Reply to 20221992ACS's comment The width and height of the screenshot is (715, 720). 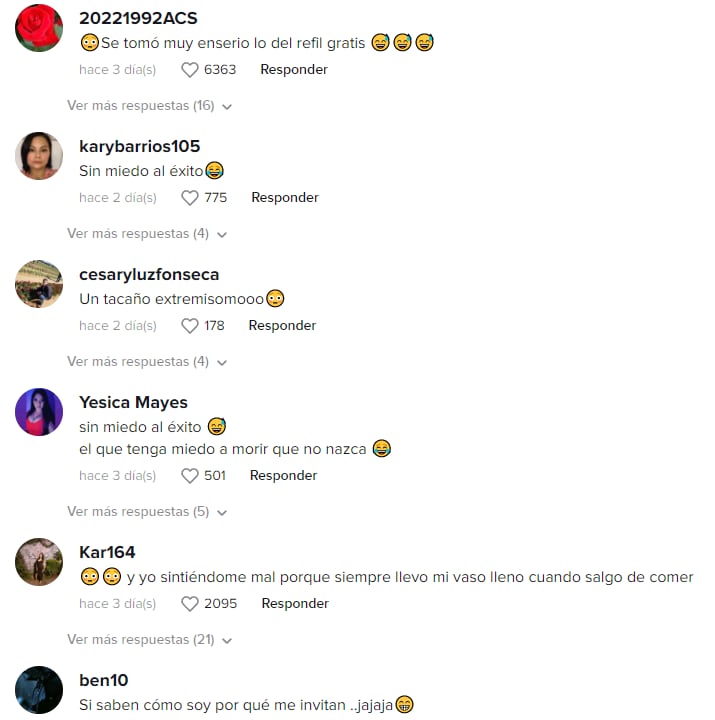(x=294, y=69)
